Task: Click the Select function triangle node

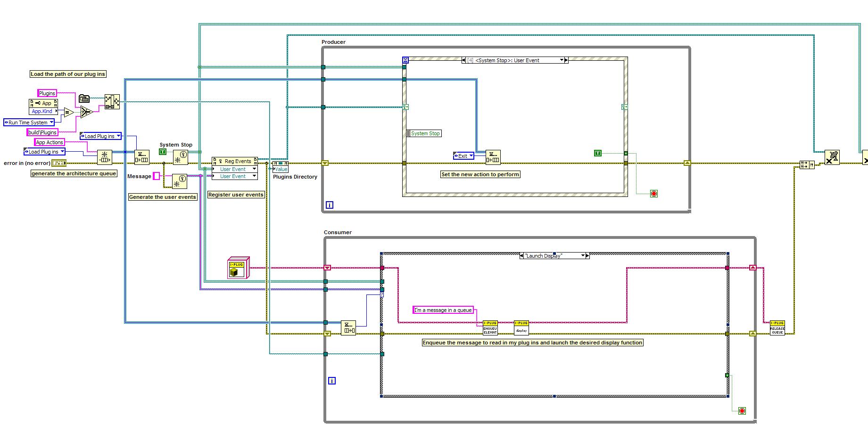Action: coord(86,112)
